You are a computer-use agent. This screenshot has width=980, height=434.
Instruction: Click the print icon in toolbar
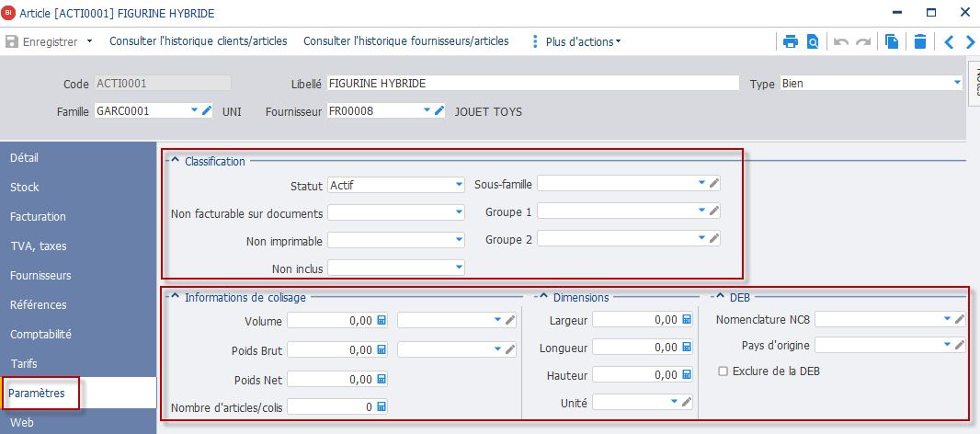click(791, 42)
